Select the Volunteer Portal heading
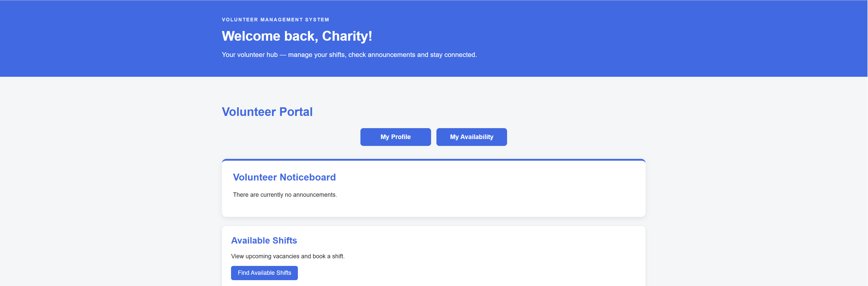This screenshot has height=286, width=868. pos(267,112)
